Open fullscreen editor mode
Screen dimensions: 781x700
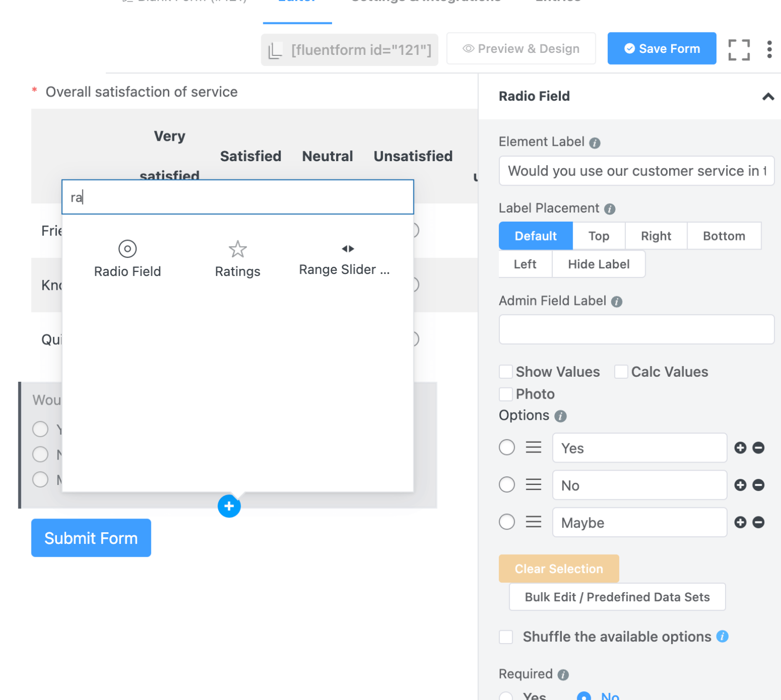coord(739,49)
